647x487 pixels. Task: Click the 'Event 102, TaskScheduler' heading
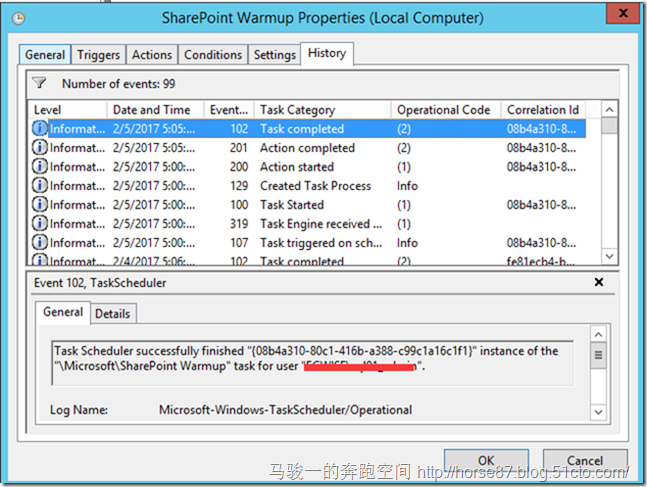pyautogui.click(x=100, y=283)
